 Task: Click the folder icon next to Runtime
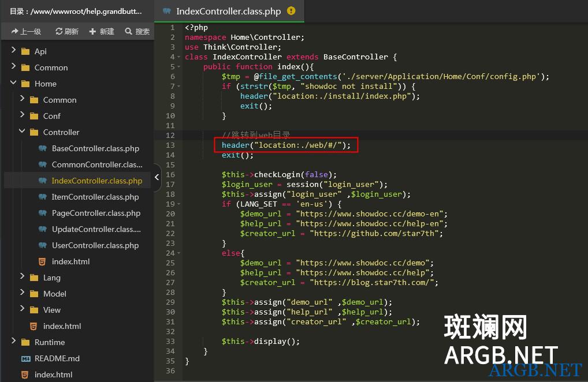[x=25, y=342]
